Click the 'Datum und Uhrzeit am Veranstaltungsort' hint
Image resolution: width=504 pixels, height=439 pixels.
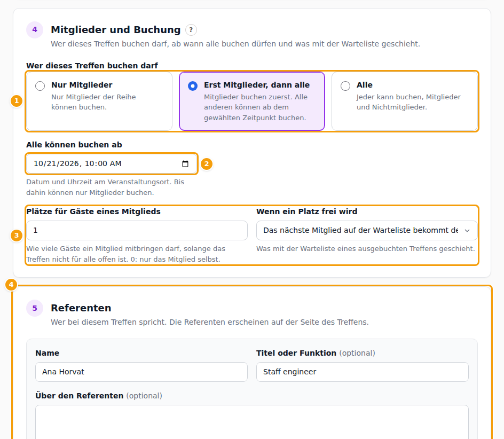pos(105,187)
